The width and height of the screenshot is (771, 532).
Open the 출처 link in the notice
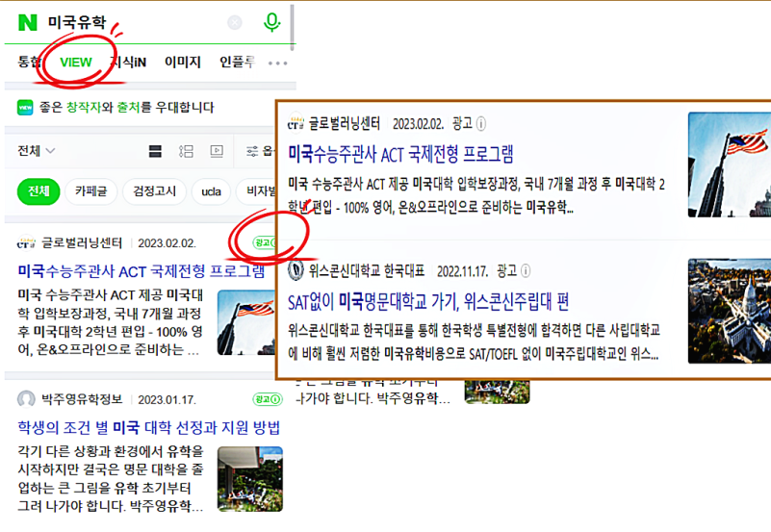(128, 107)
